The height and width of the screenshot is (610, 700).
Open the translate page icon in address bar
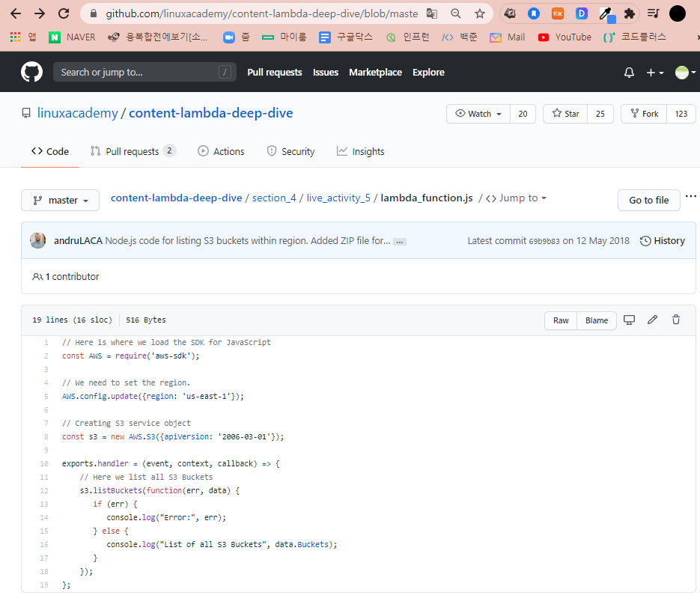[x=432, y=13]
